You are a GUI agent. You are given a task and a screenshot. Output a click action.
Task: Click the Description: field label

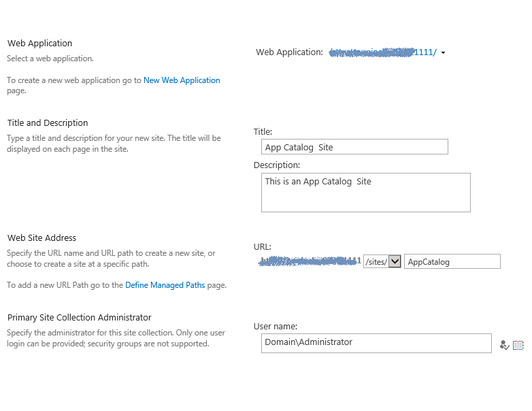pyautogui.click(x=276, y=165)
